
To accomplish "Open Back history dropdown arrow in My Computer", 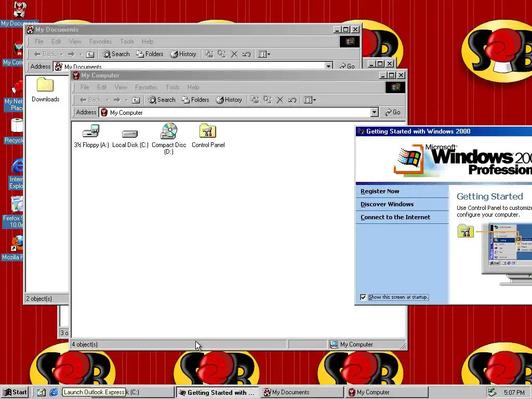I will (x=107, y=100).
